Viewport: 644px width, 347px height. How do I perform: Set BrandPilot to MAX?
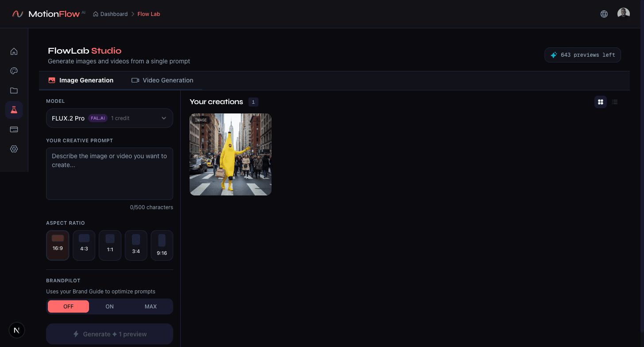point(151,306)
